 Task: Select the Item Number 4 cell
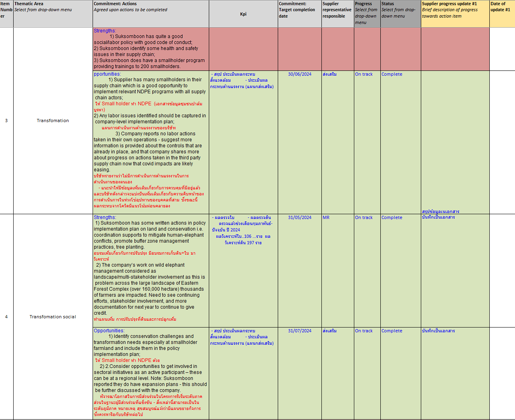6,316
